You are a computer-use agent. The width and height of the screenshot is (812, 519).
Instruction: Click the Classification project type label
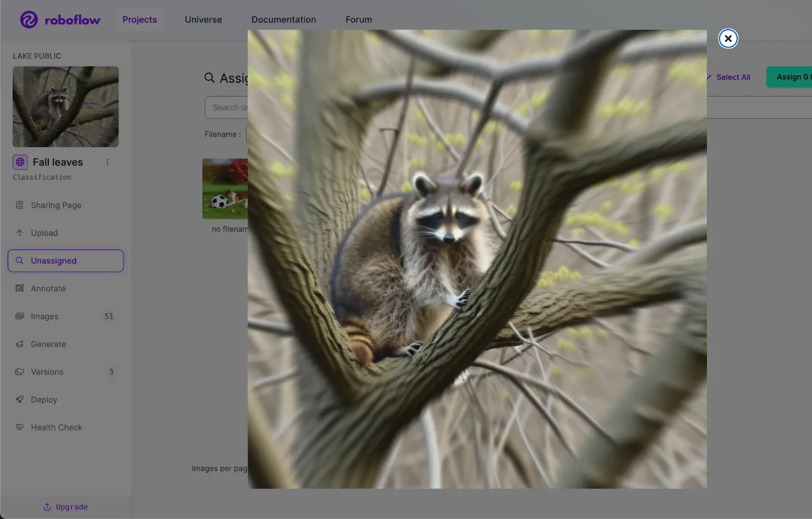pos(42,177)
